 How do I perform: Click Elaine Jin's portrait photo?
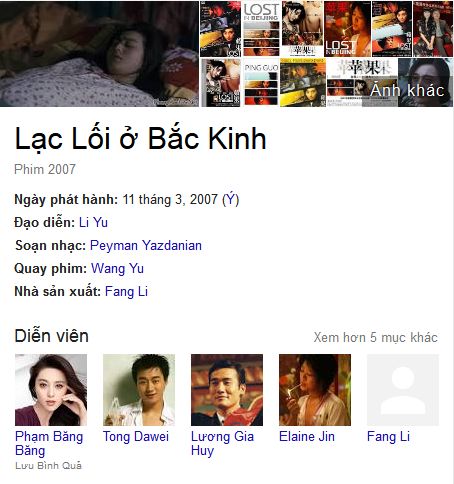point(315,390)
